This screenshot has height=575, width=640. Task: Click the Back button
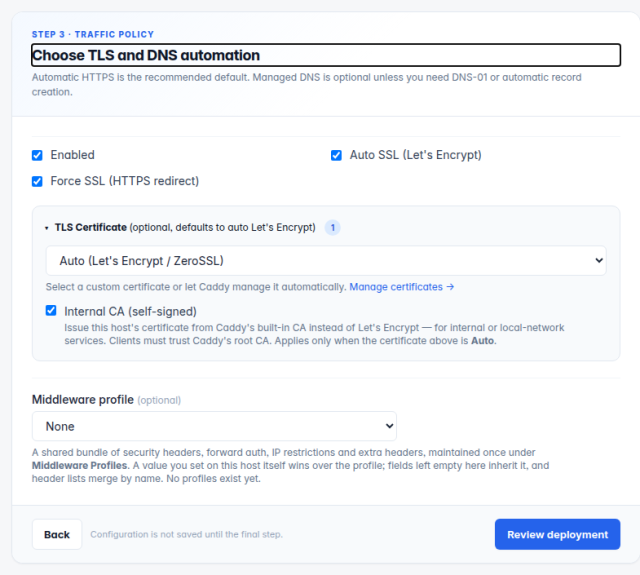click(57, 534)
